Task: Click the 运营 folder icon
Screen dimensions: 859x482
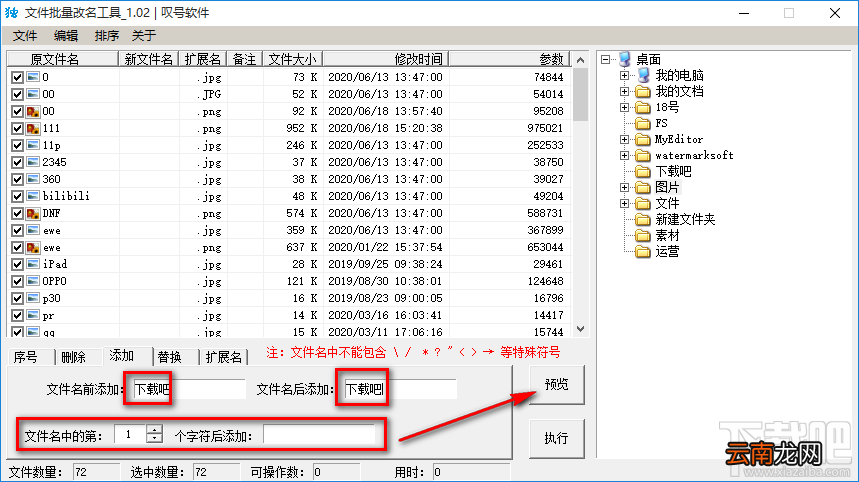Action: click(x=643, y=251)
